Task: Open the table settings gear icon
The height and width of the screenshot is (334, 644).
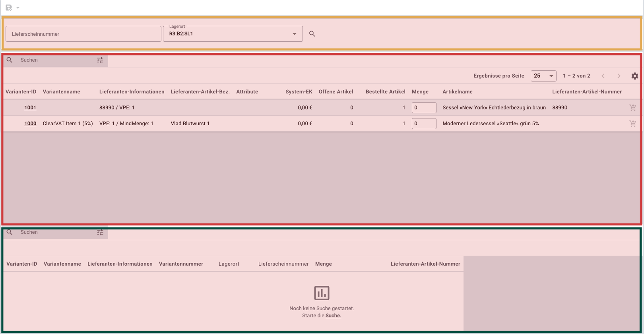Action: [x=634, y=76]
